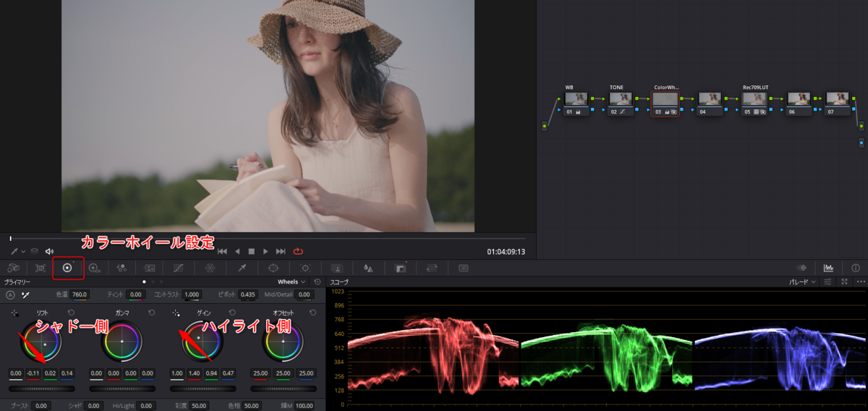This screenshot has width=868, height=411.
Task: Open scope panel options three-dot menu
Action: click(860, 281)
